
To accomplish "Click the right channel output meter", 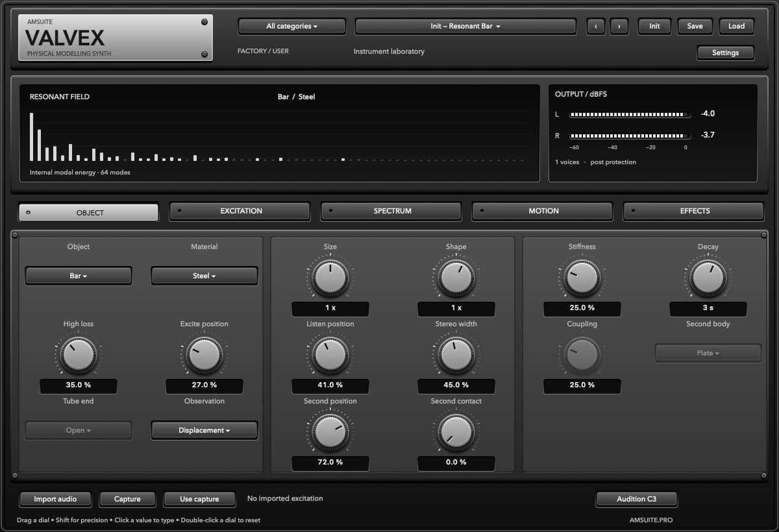I will (630, 136).
